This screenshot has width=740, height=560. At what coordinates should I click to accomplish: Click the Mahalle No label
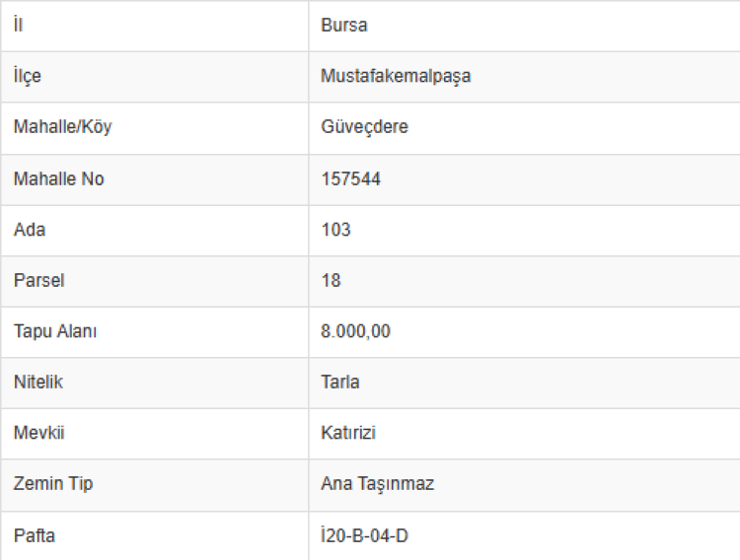(x=58, y=179)
